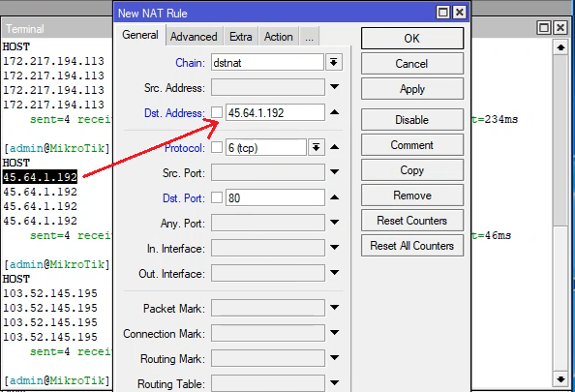Viewport: 575px width, 392px height.
Task: Expand the Src. Address field
Action: (334, 87)
